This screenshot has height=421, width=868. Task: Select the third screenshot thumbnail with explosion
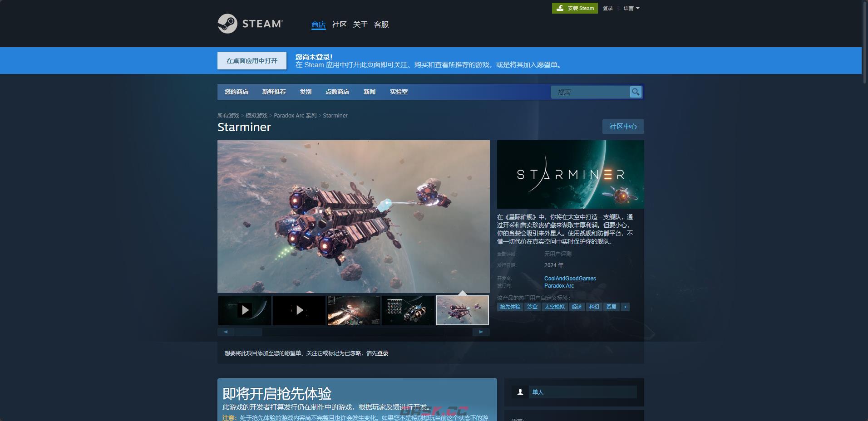tap(354, 310)
